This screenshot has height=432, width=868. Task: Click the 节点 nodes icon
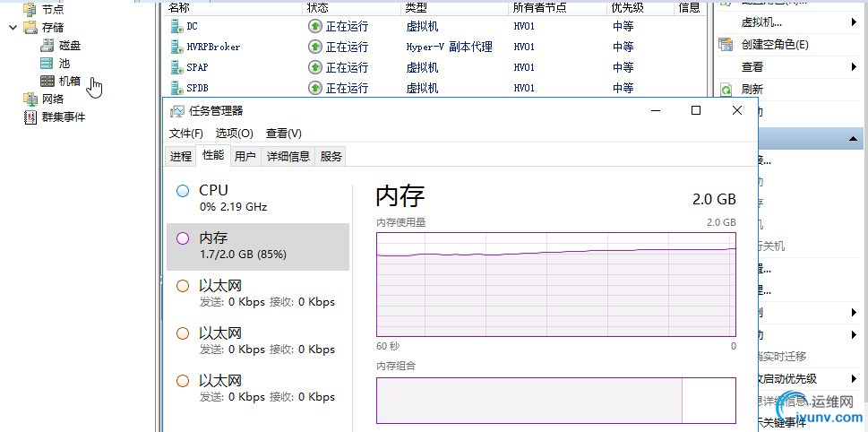[30, 8]
